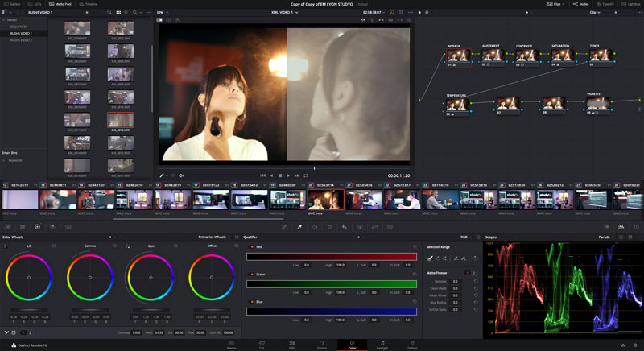Show the OpenFX panel

(605, 4)
